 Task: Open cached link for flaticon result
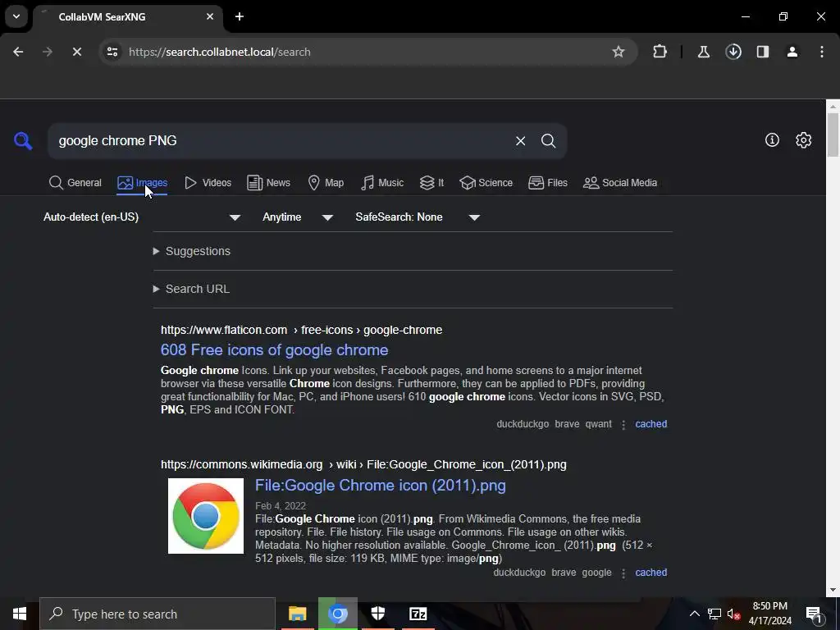coord(651,424)
